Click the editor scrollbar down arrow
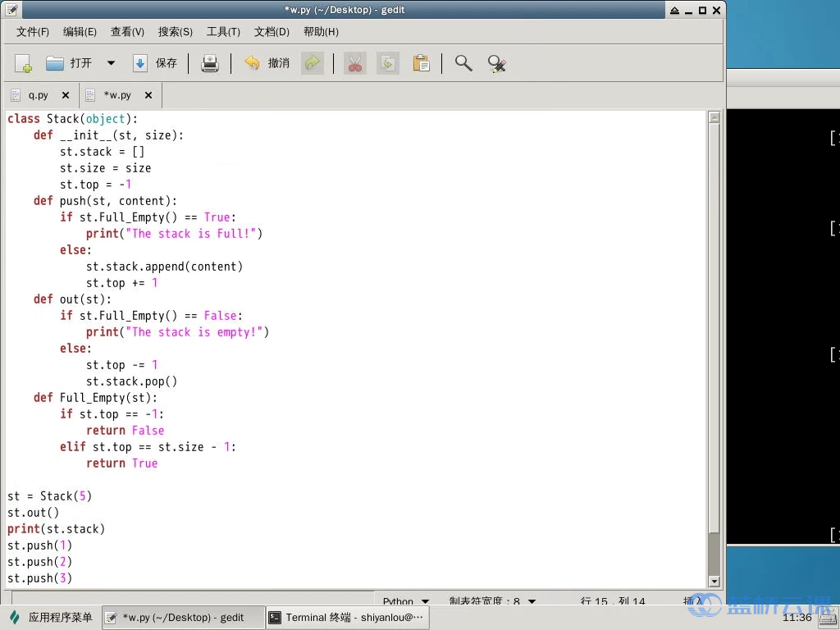This screenshot has width=840, height=630. [714, 582]
